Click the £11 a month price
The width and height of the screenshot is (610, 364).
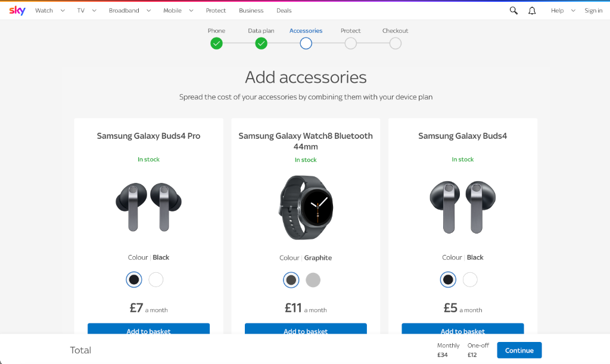306,308
